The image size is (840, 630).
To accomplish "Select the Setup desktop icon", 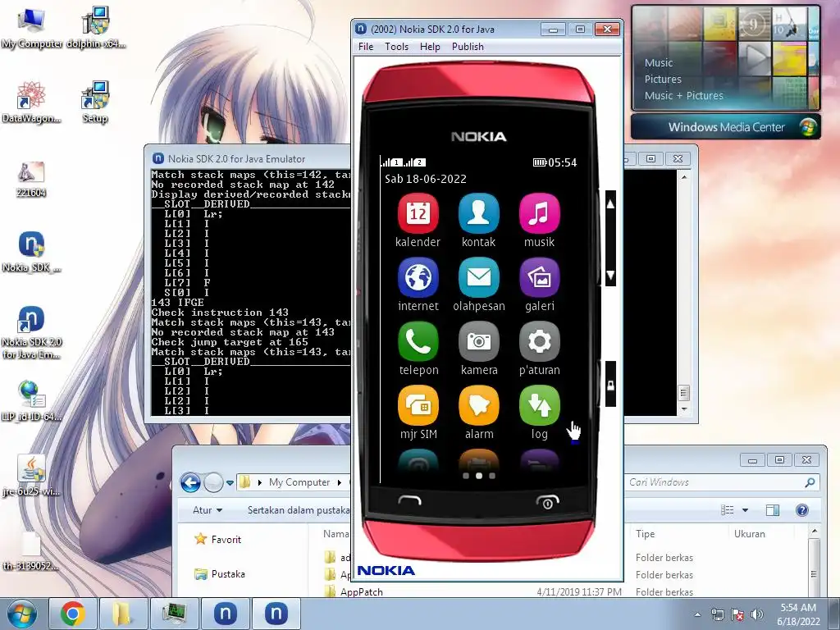I will click(95, 103).
